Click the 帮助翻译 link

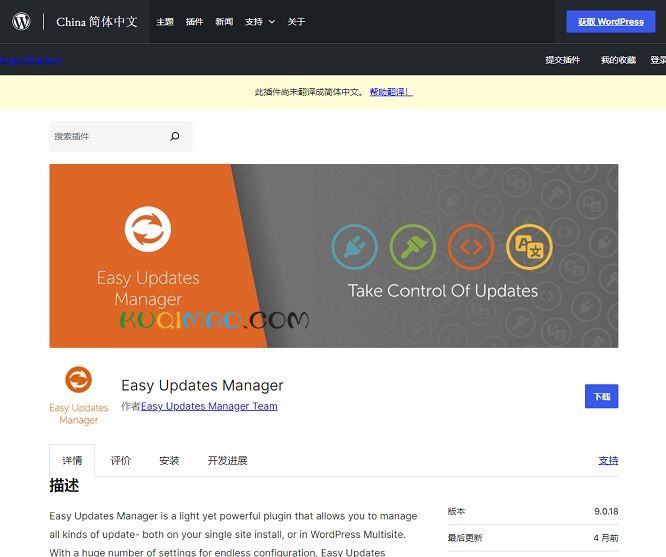pos(391,92)
